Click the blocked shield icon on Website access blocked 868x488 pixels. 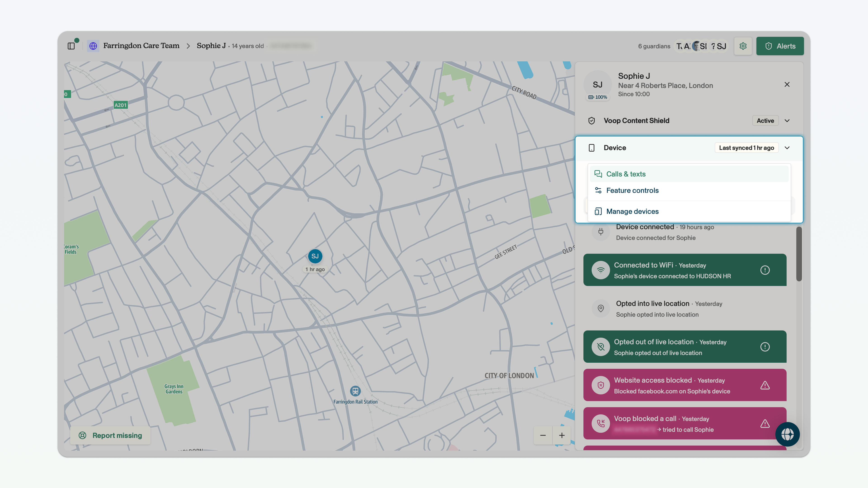[x=600, y=385]
